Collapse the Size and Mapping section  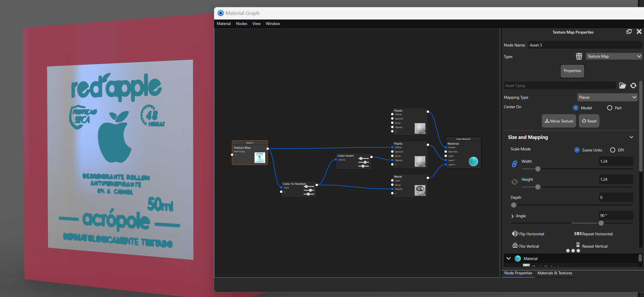[631, 137]
